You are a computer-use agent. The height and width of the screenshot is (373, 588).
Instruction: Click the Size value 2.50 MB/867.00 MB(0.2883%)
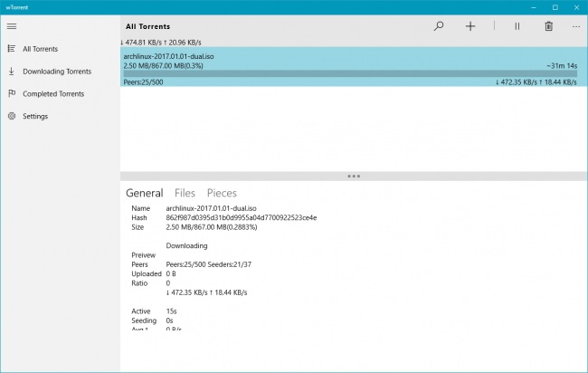pos(212,227)
